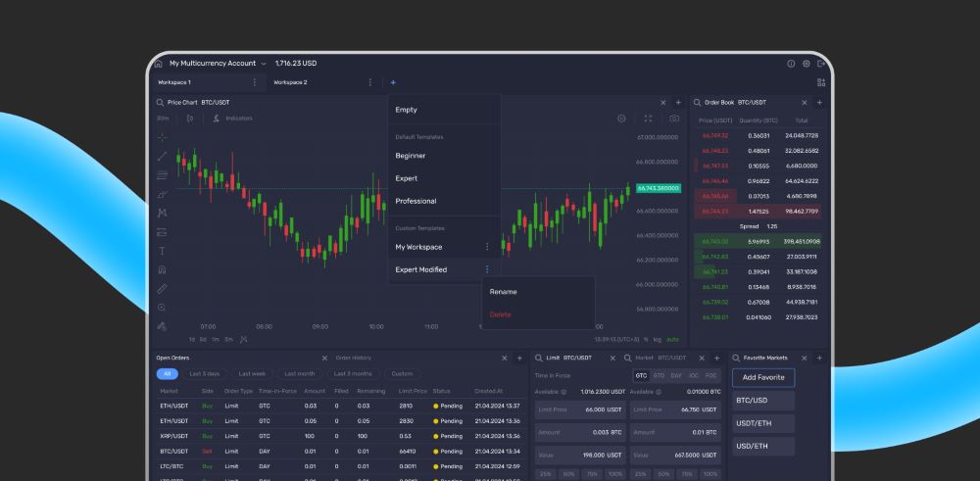Image resolution: width=980 pixels, height=481 pixels.
Task: Click the Price Chart search icon
Action: 160,103
